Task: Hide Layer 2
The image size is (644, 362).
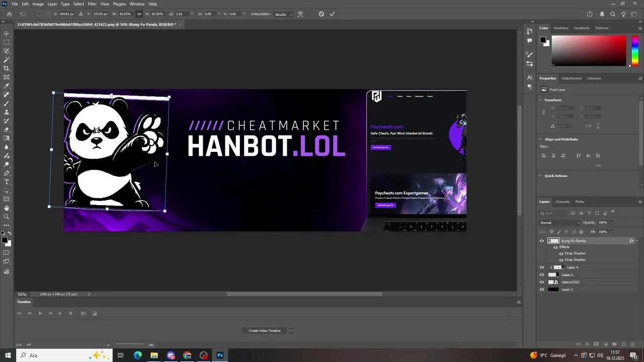Action: click(542, 275)
